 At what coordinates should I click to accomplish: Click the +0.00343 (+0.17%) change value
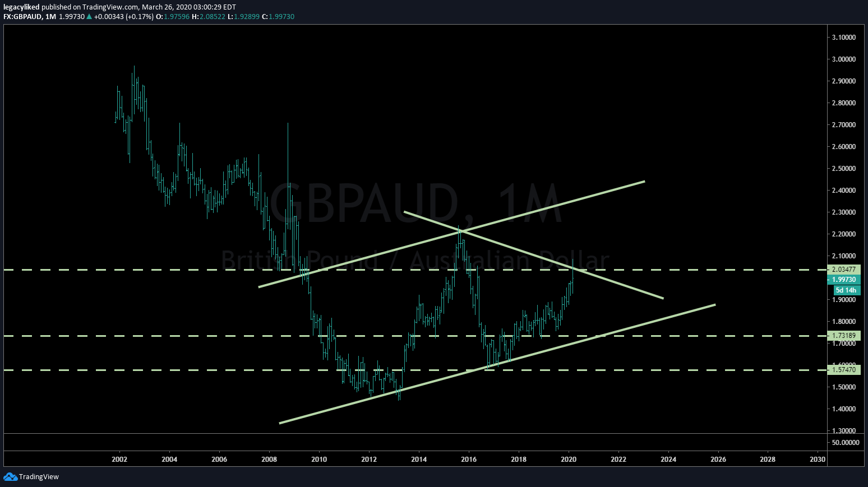click(123, 17)
